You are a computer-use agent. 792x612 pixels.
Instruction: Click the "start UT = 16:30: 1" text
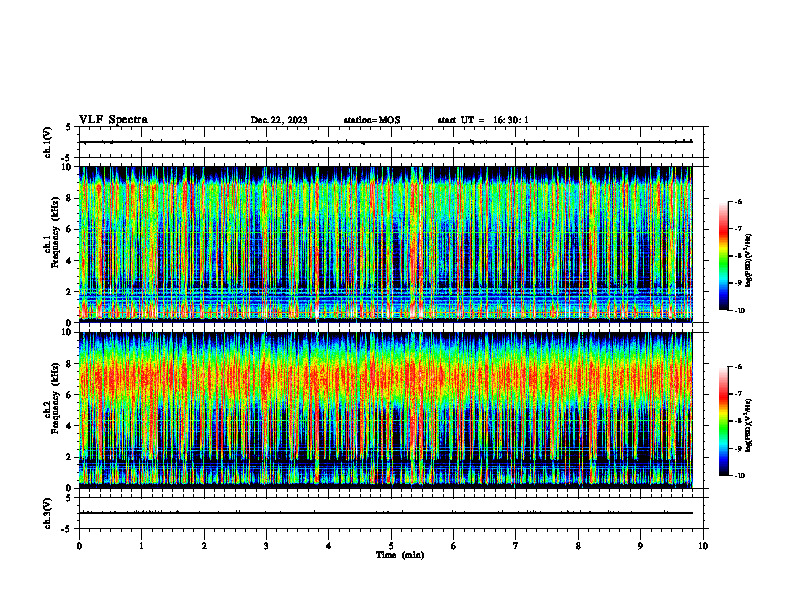483,120
